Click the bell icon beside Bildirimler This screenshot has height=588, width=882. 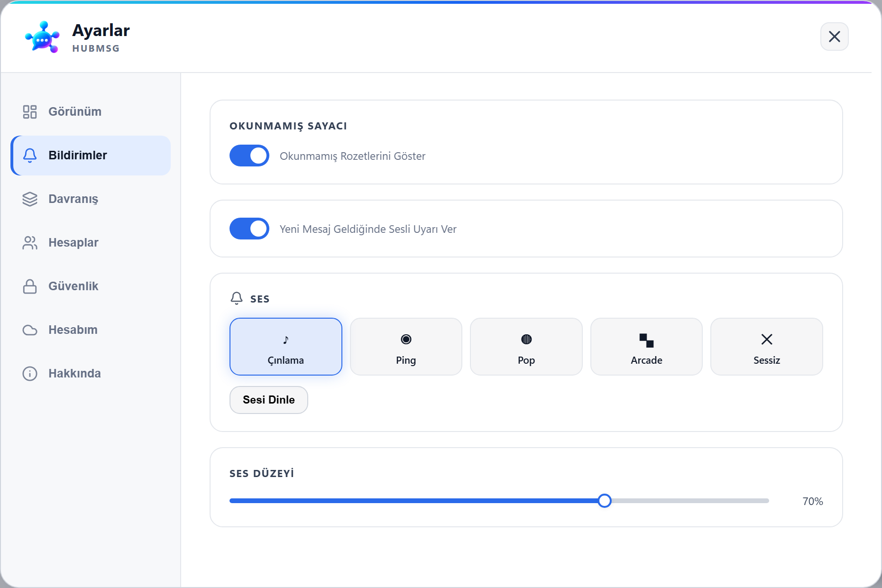tap(30, 155)
